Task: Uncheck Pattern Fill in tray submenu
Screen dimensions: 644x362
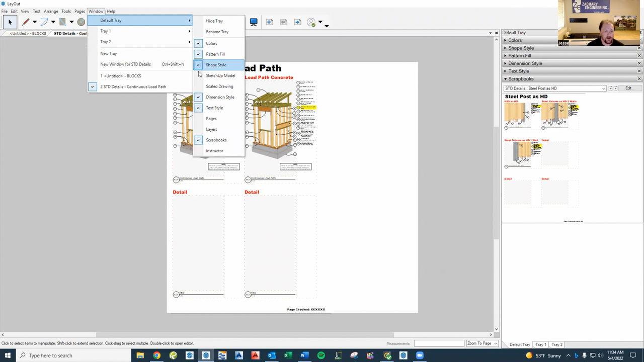Action: click(219, 54)
